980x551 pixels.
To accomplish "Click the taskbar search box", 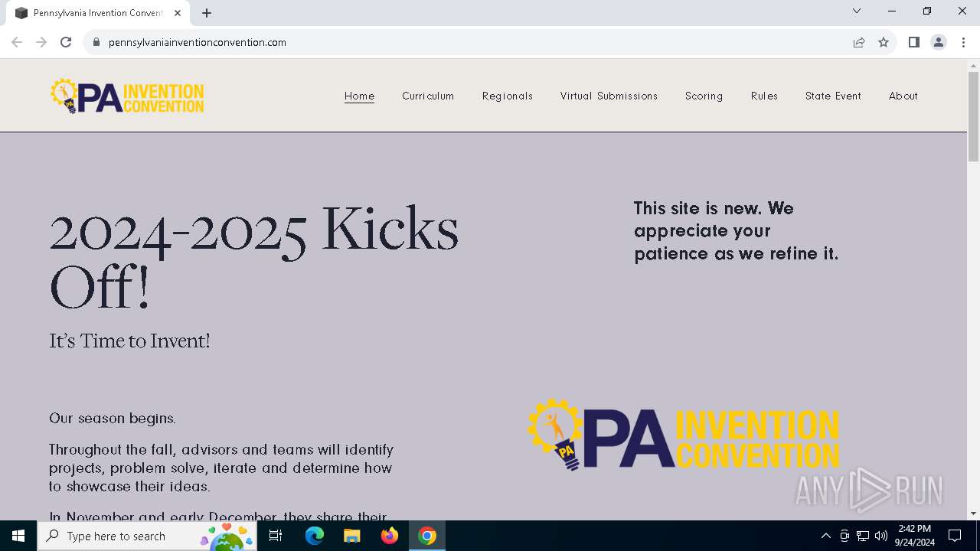I will [x=146, y=536].
